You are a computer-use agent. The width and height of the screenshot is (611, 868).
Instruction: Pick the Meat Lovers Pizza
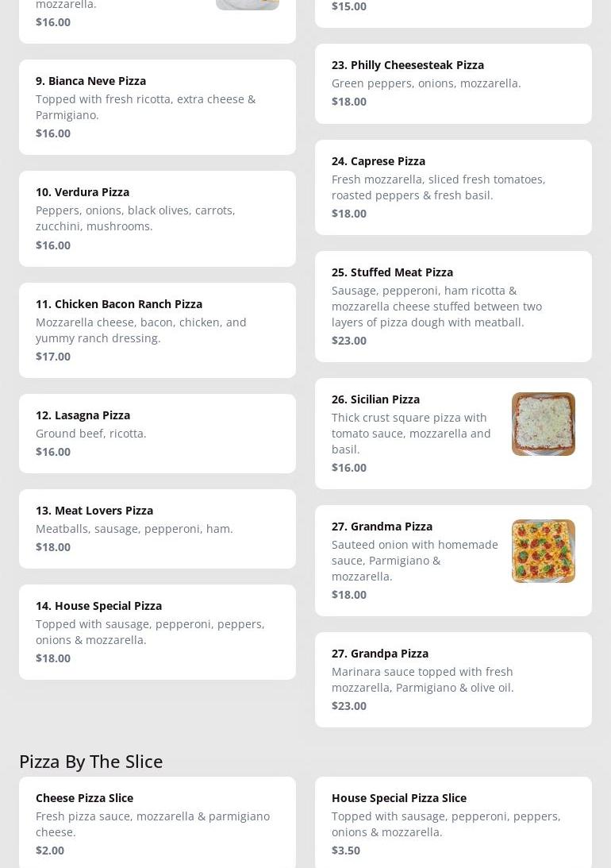(157, 528)
